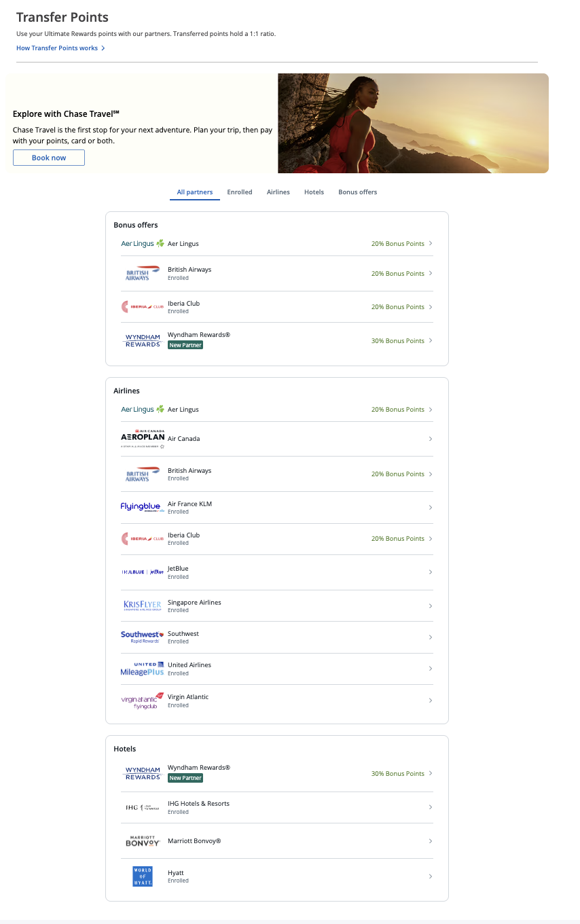Open the Air Canada row arrow
The image size is (580, 924).
tap(431, 439)
